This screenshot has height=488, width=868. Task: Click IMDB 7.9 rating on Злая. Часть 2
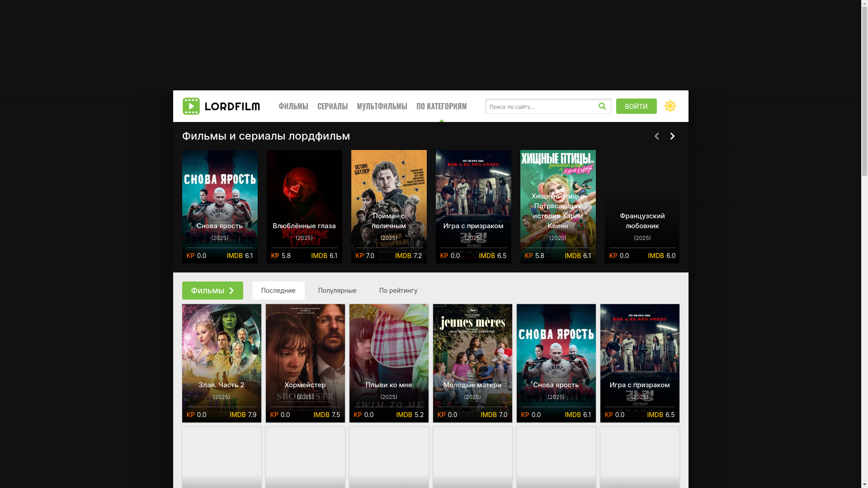[x=243, y=415]
